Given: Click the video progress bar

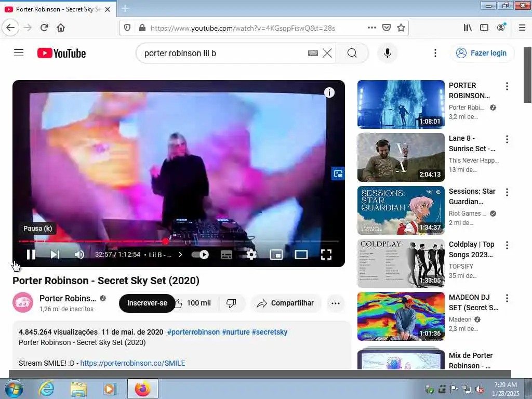Looking at the screenshot, I should 179,241.
